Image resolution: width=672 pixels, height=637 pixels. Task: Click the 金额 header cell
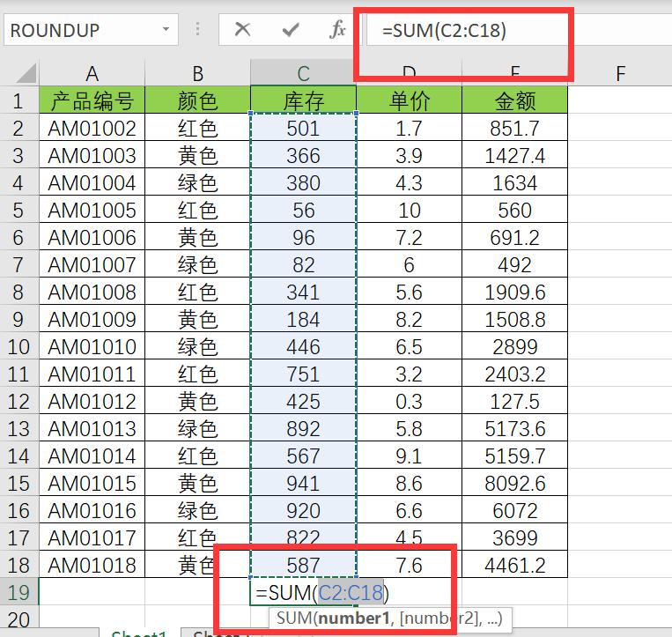point(514,101)
